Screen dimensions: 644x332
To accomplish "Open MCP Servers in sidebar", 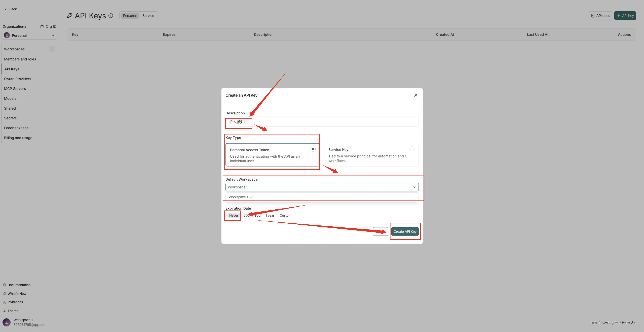I will pos(15,89).
